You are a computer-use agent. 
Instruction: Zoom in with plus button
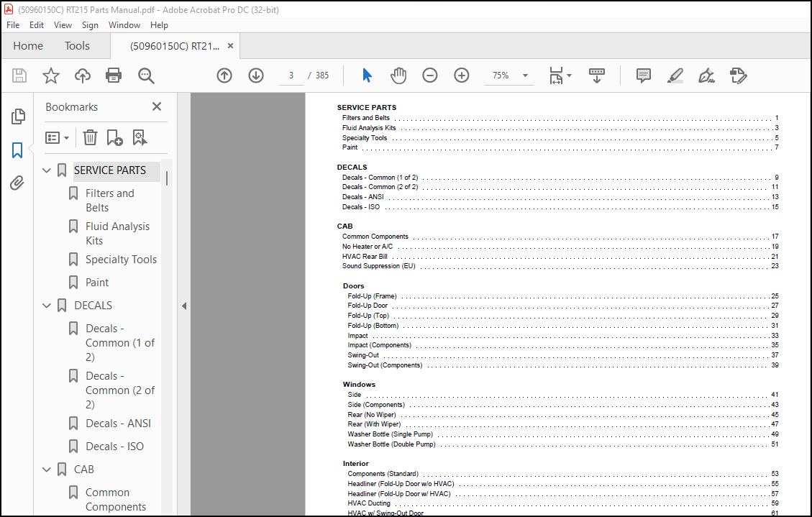[462, 76]
